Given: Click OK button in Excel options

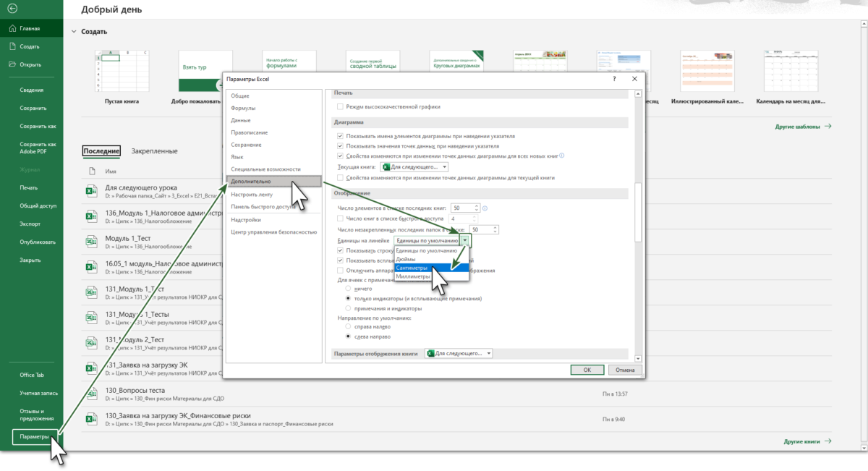Looking at the screenshot, I should [x=587, y=370].
